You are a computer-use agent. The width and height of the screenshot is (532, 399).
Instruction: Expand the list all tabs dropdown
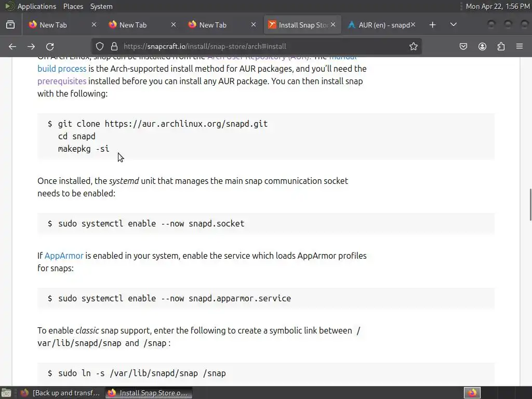[453, 25]
